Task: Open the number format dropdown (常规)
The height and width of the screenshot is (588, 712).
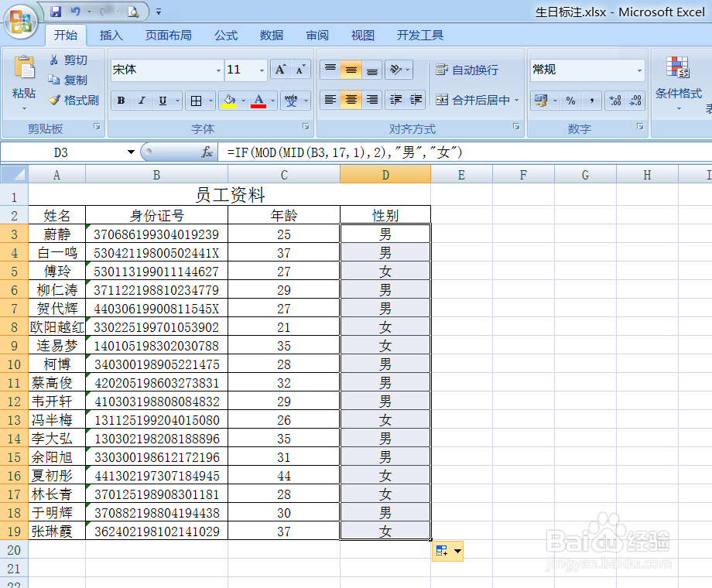Action: (639, 70)
